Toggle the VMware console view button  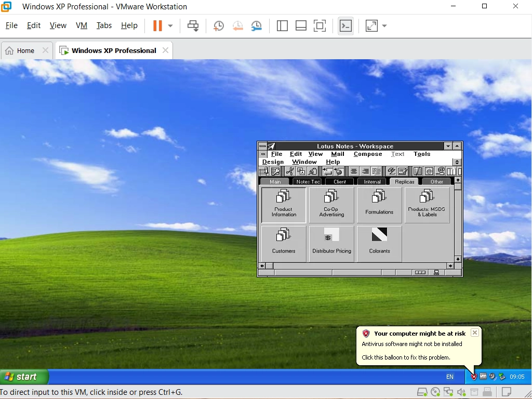(345, 26)
